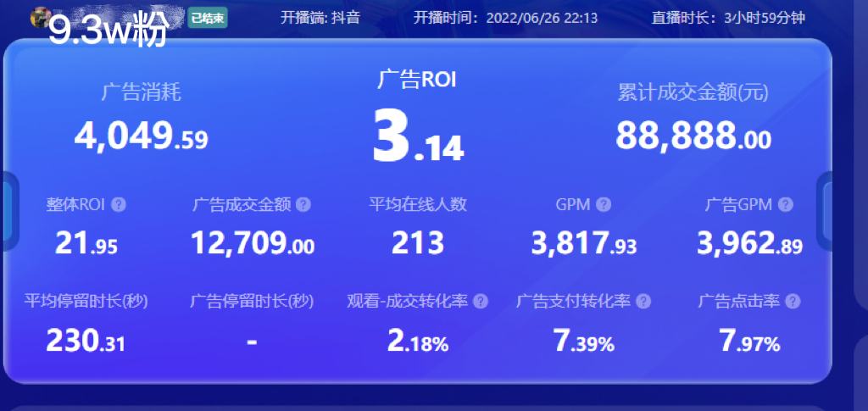Click the right carousel arrow handle
The height and width of the screenshot is (411, 868).
point(825,211)
